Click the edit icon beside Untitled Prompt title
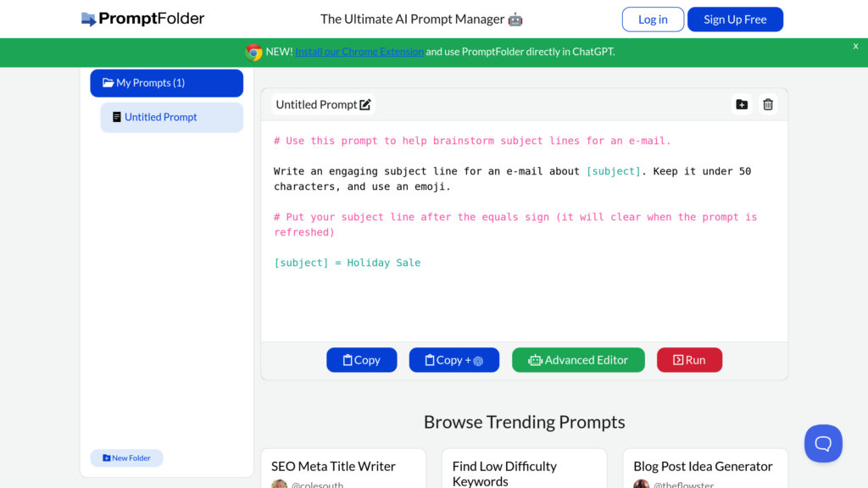 coord(365,105)
